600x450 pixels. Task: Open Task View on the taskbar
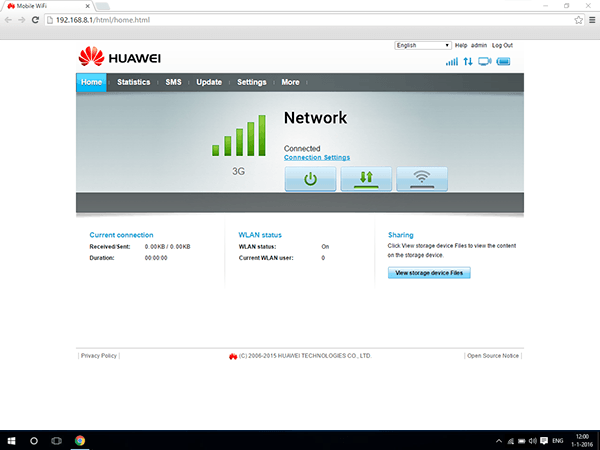pyautogui.click(x=56, y=441)
